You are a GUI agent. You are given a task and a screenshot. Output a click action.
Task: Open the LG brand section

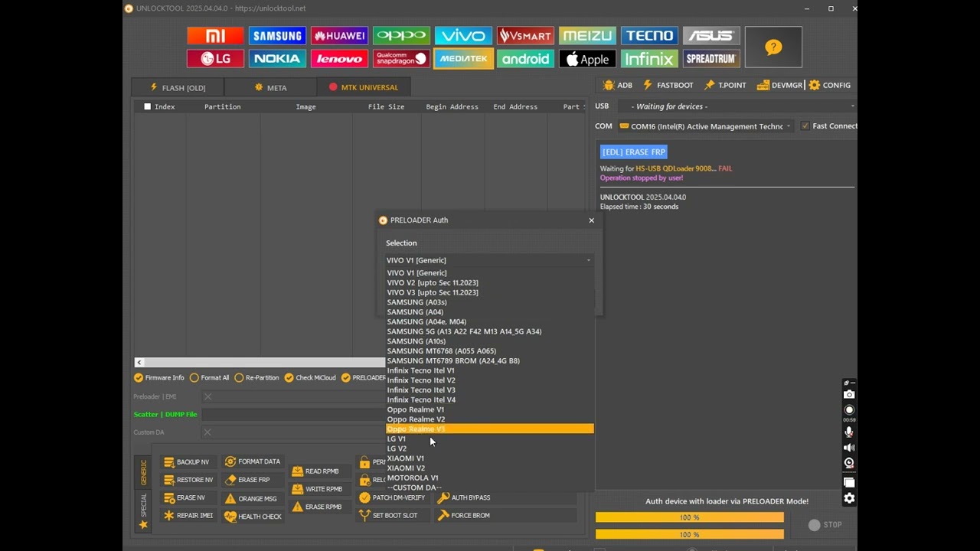point(215,59)
